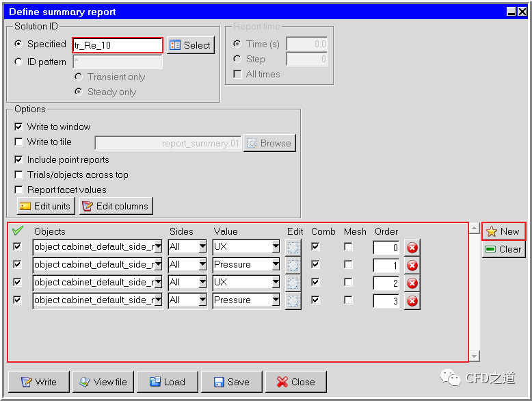Click Select button for solution ID
The width and height of the screenshot is (532, 401).
click(x=190, y=45)
